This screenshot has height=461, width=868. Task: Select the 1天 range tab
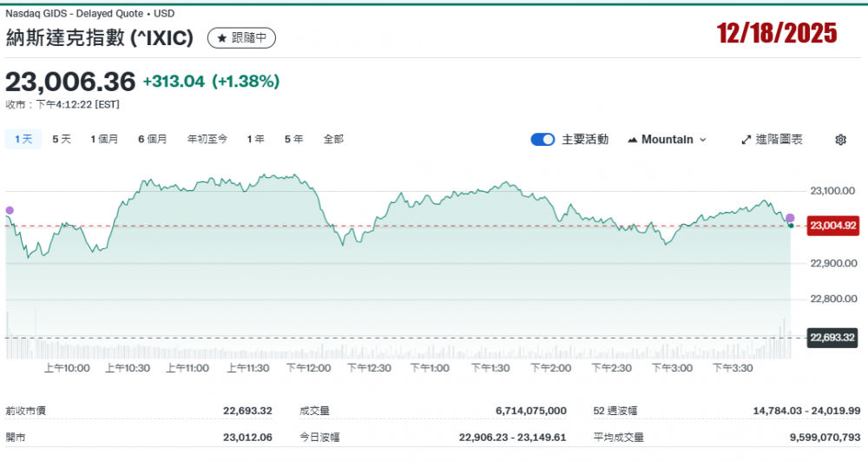click(23, 139)
